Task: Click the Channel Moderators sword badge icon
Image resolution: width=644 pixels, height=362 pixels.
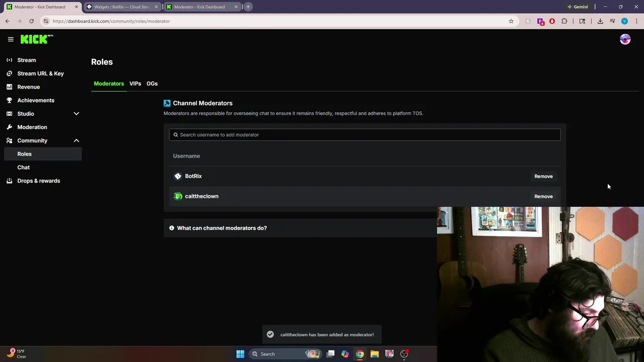Action: click(167, 103)
